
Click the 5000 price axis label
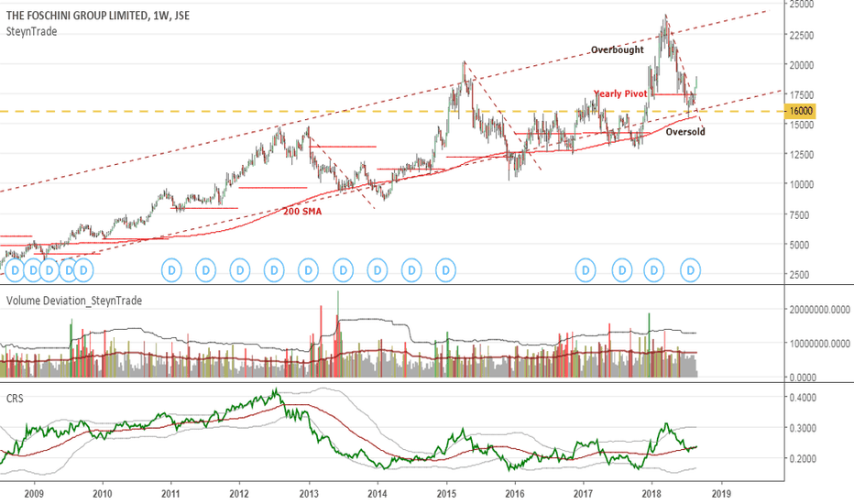[799, 246]
